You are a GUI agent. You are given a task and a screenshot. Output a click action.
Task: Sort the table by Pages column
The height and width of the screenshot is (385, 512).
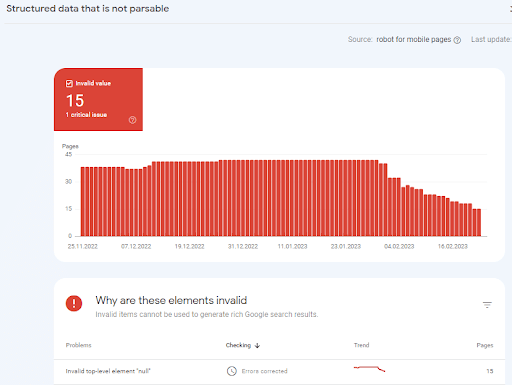pos(485,345)
